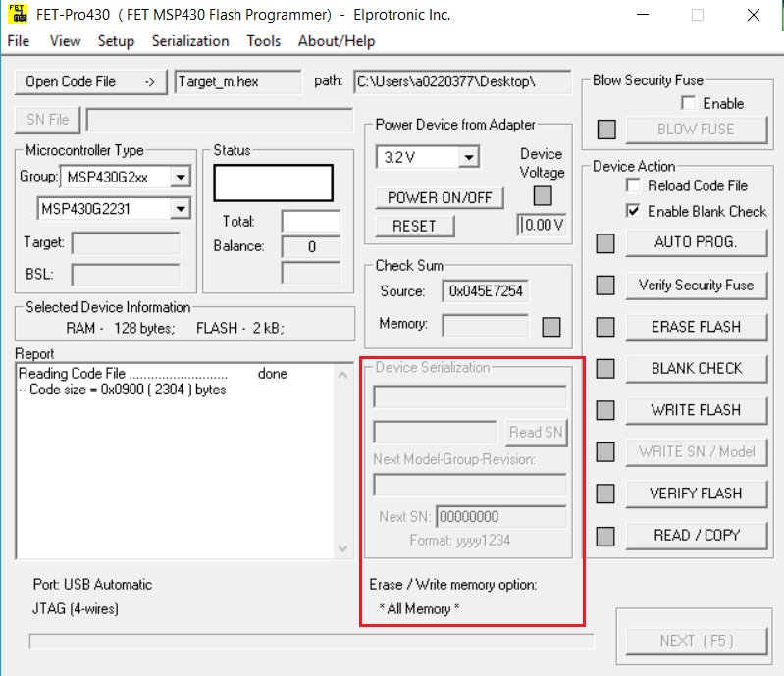Click Verify Security Fuse button
The width and height of the screenshot is (784, 676).
pos(696,285)
